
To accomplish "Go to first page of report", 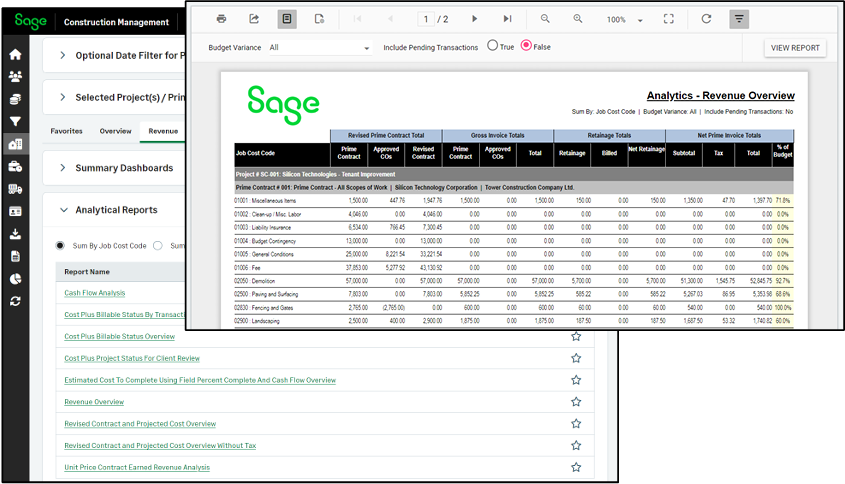I will (357, 19).
